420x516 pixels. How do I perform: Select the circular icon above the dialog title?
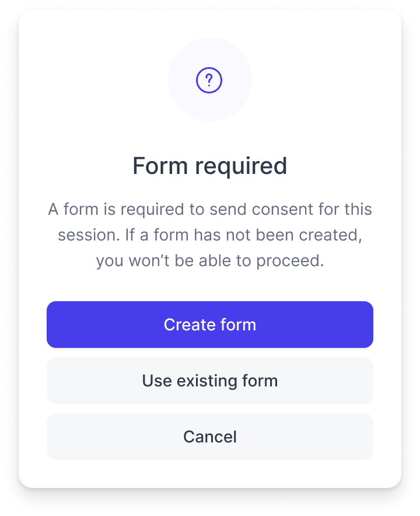point(210,79)
